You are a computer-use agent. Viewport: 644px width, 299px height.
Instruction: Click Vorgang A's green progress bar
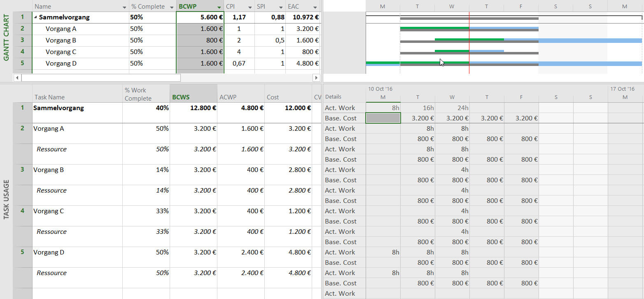click(434, 28)
